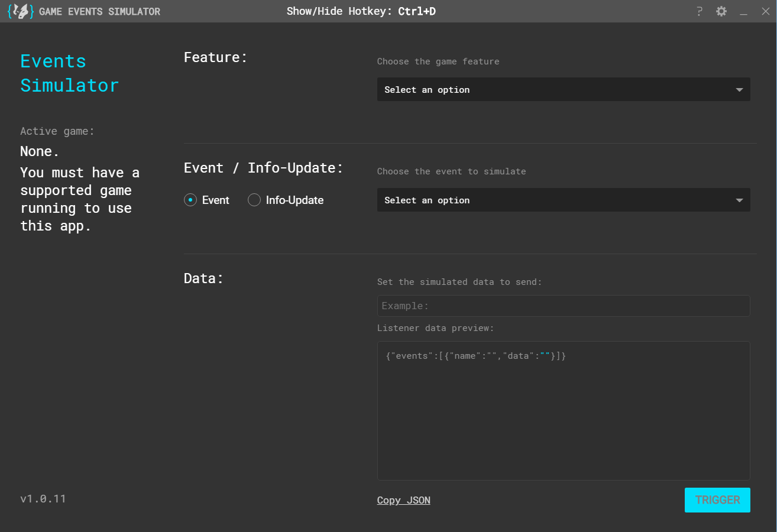Click the 'Event / Info-Update:' section heading
The image size is (777, 532).
coord(264,168)
